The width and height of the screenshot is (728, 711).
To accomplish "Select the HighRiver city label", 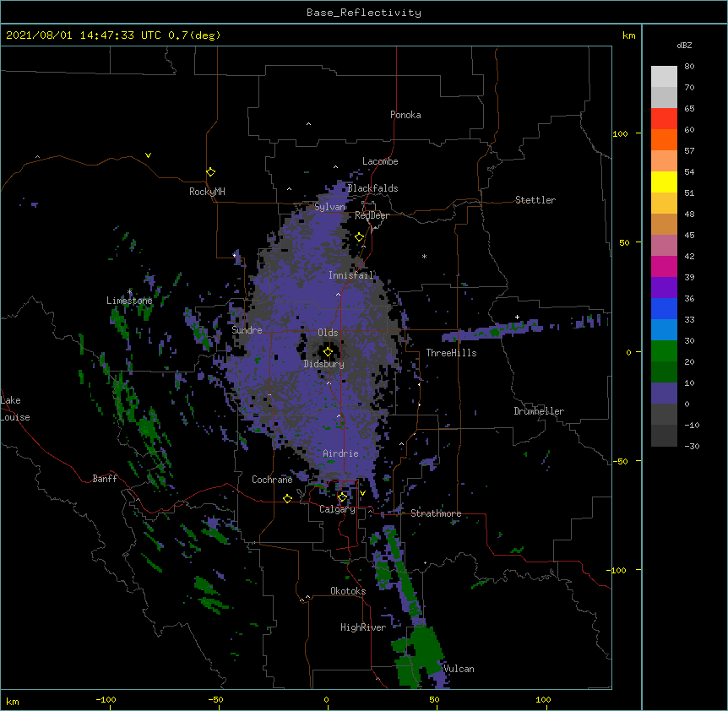I will (363, 627).
